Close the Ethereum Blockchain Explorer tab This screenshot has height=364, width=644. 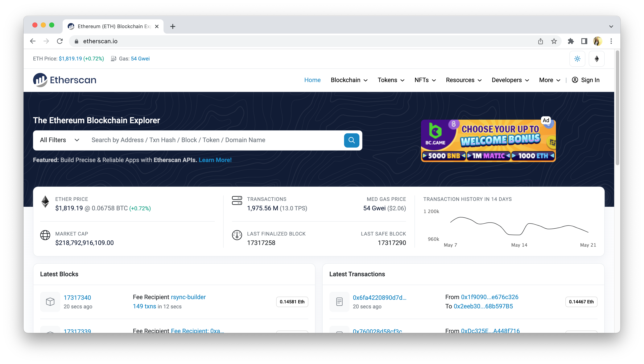click(157, 26)
